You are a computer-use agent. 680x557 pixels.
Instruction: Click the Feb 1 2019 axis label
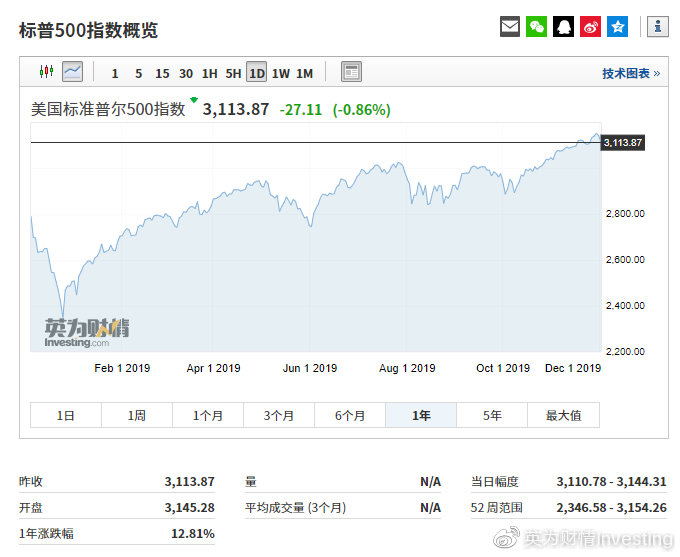coord(122,368)
